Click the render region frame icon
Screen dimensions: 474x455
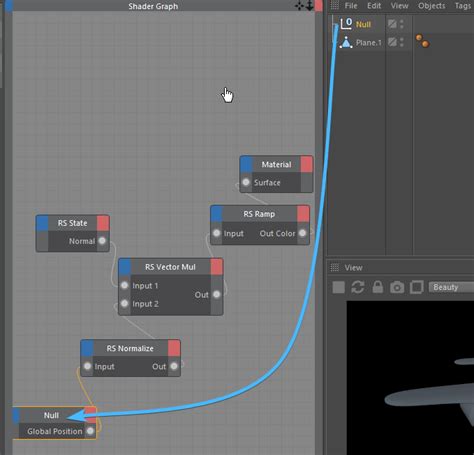coord(416,287)
